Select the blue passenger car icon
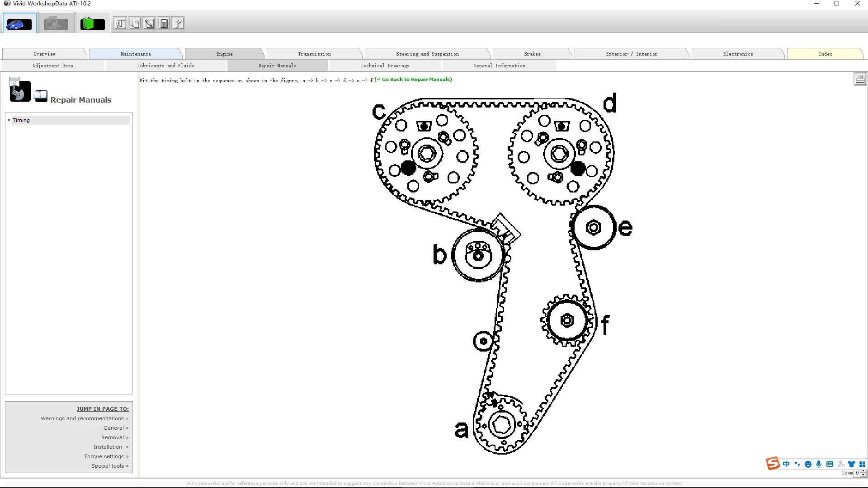Screen dimensions: 868x488 pos(19,23)
